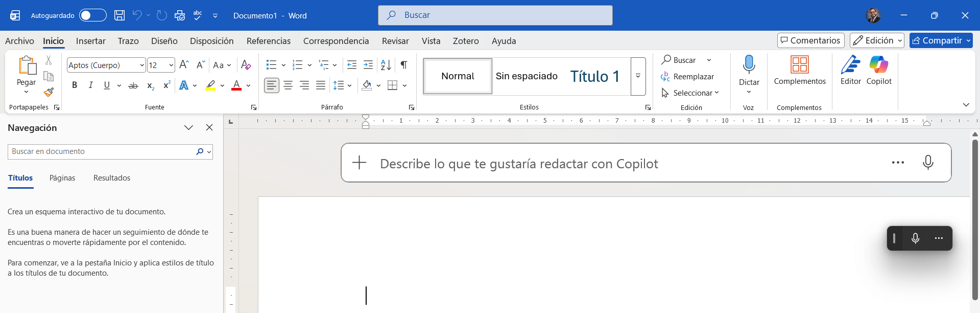Apply paragraph shading paint bucket
The width and height of the screenshot is (980, 313).
point(367,85)
